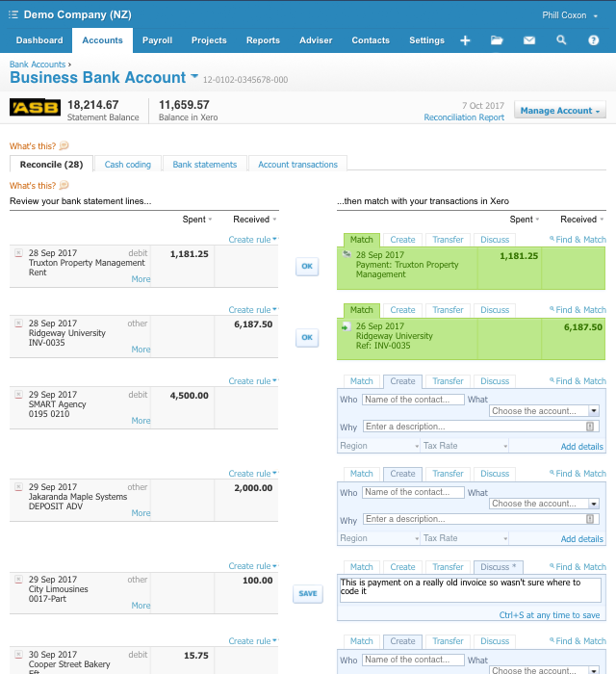This screenshot has height=674, width=616.
Task: Delete the Cooper Street Bakery statement line
Action: click(x=18, y=655)
